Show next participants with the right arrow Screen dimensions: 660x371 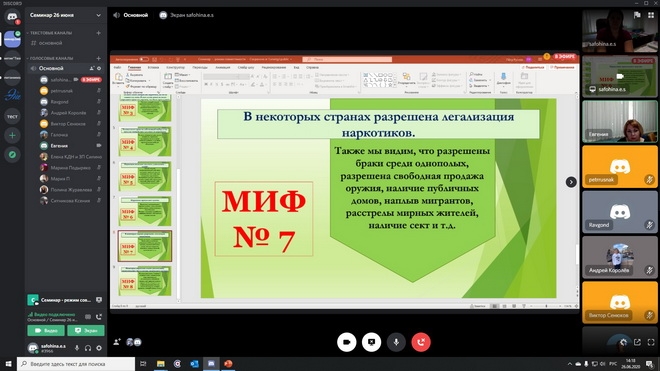click(x=571, y=182)
